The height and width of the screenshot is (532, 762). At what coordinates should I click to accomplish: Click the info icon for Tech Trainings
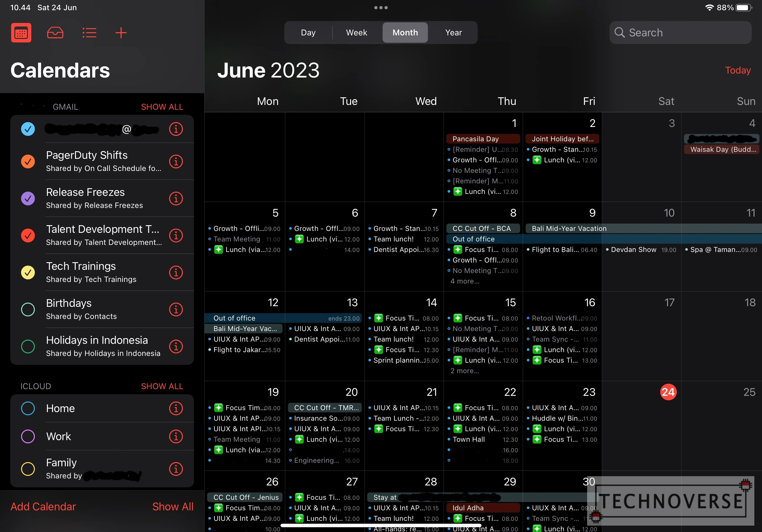pyautogui.click(x=176, y=271)
